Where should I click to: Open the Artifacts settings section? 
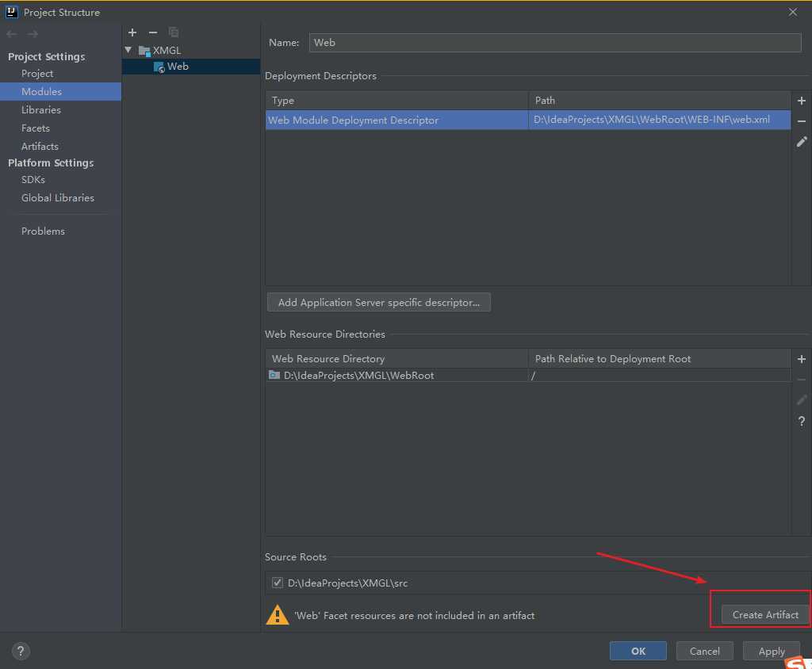(40, 146)
